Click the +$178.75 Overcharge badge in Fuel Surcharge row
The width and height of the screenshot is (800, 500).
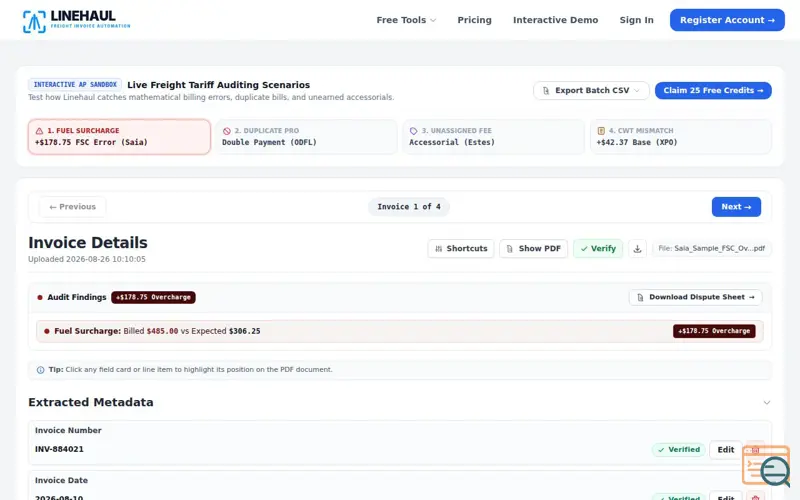point(714,331)
